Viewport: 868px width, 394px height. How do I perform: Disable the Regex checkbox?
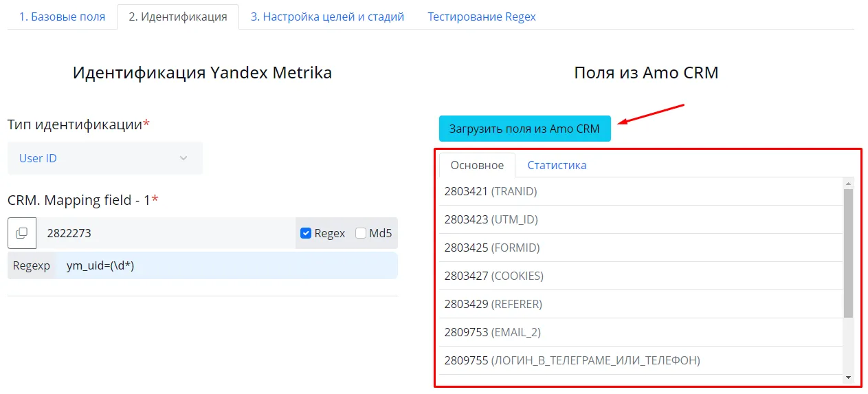pos(307,233)
